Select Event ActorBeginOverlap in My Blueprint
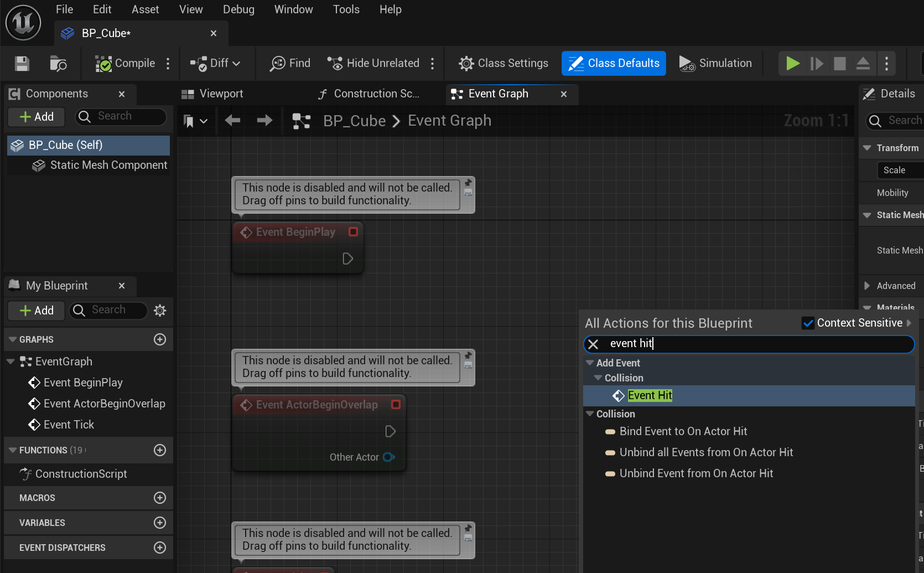The width and height of the screenshot is (924, 573). pyautogui.click(x=97, y=404)
